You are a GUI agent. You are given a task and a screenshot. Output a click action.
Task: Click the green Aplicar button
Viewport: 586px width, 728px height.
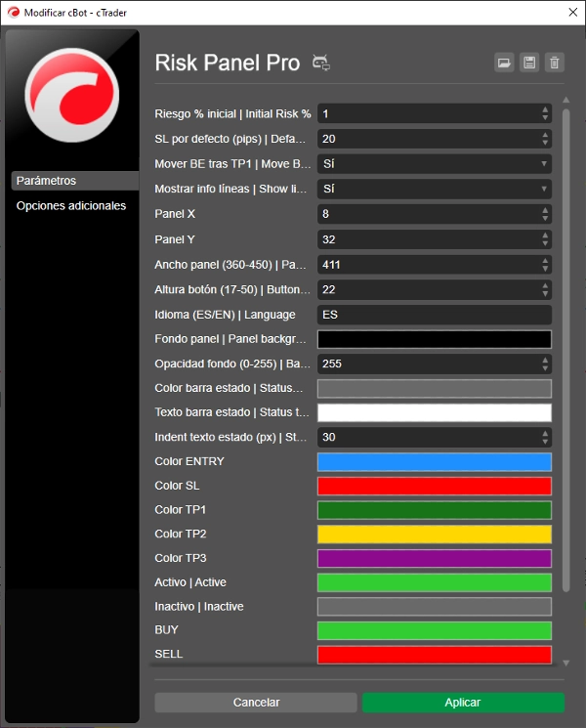pyautogui.click(x=463, y=703)
